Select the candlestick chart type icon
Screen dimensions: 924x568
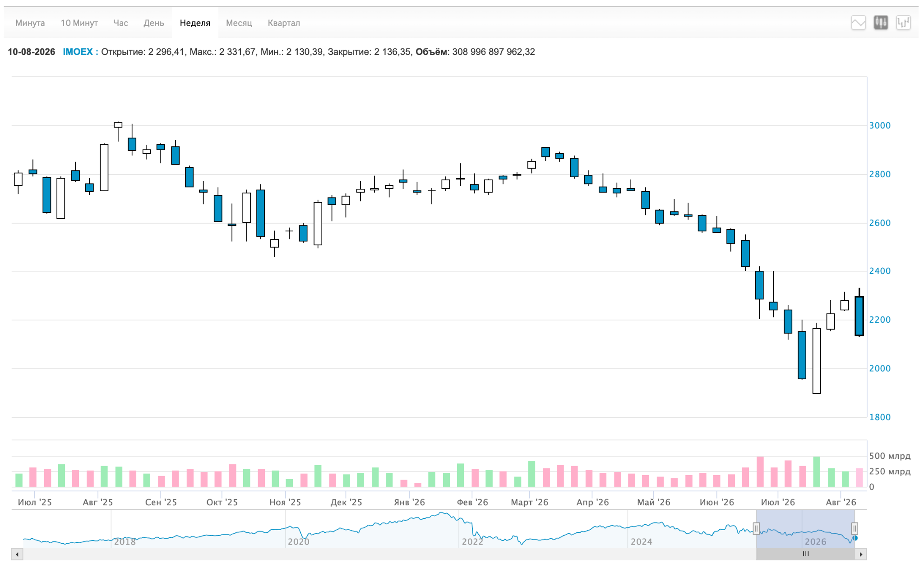pos(881,23)
